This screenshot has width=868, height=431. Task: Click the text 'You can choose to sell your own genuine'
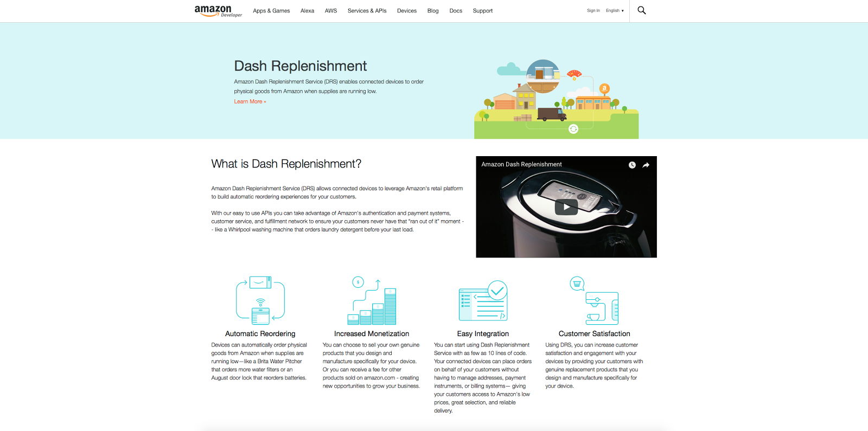coord(371,345)
